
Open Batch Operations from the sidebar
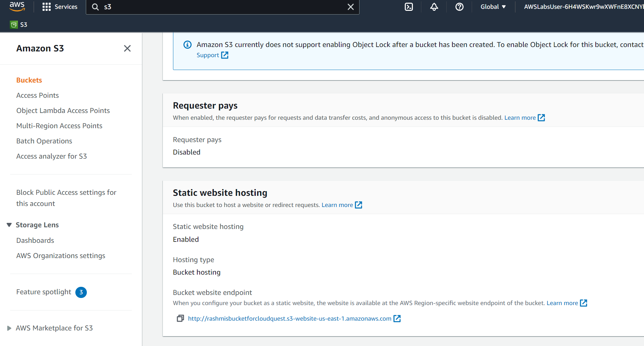coord(44,141)
